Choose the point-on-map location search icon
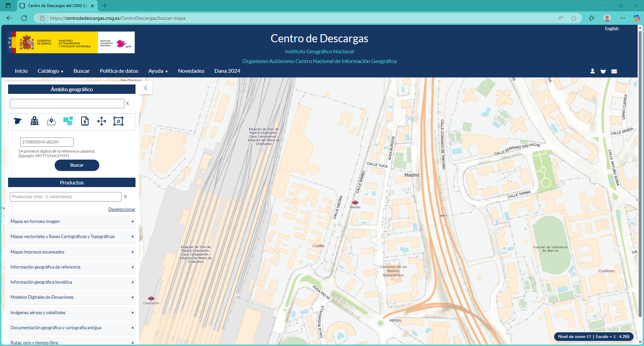Screen dimensions: 644x346 pos(51,121)
